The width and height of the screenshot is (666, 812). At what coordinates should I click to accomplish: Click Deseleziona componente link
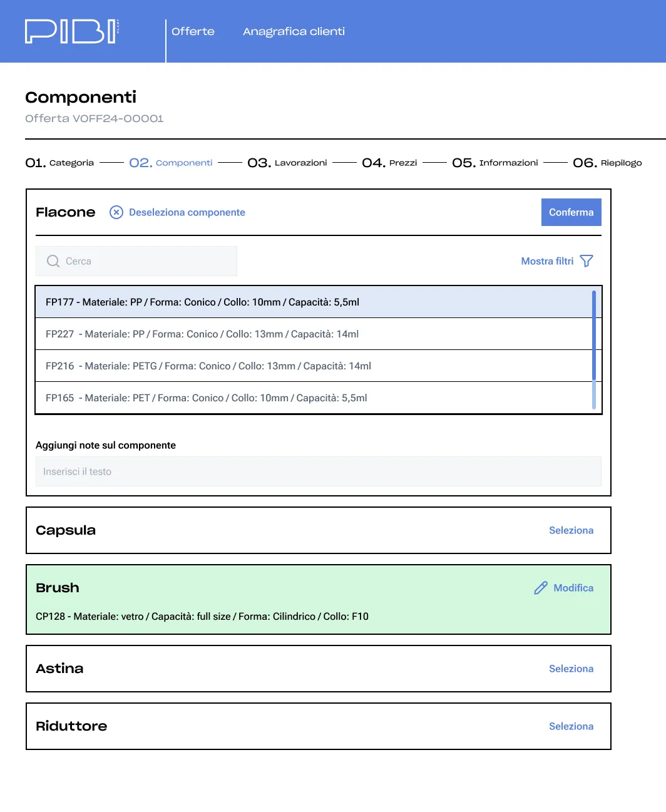(x=187, y=212)
